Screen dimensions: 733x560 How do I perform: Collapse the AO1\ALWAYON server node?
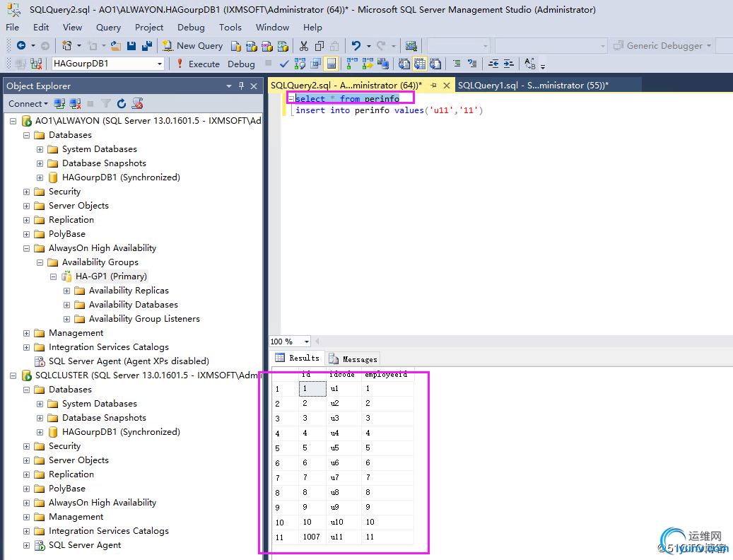pyautogui.click(x=13, y=121)
